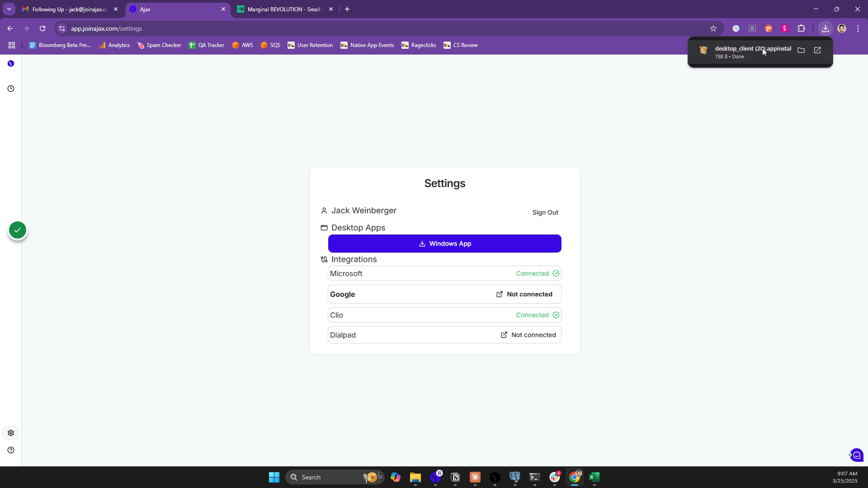Viewport: 868px width, 488px height.
Task: Open the chat support bubble
Action: click(857, 455)
